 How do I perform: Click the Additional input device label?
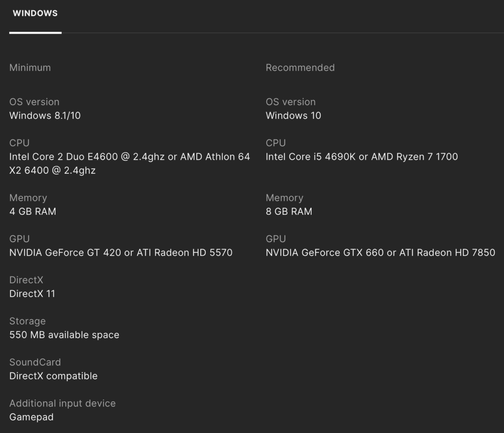coord(62,404)
